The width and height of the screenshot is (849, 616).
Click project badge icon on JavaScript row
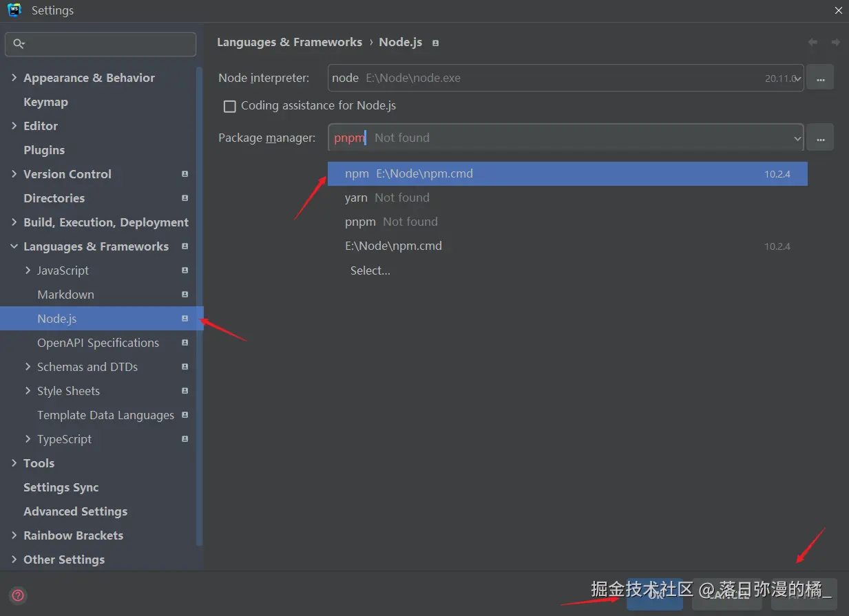(185, 270)
